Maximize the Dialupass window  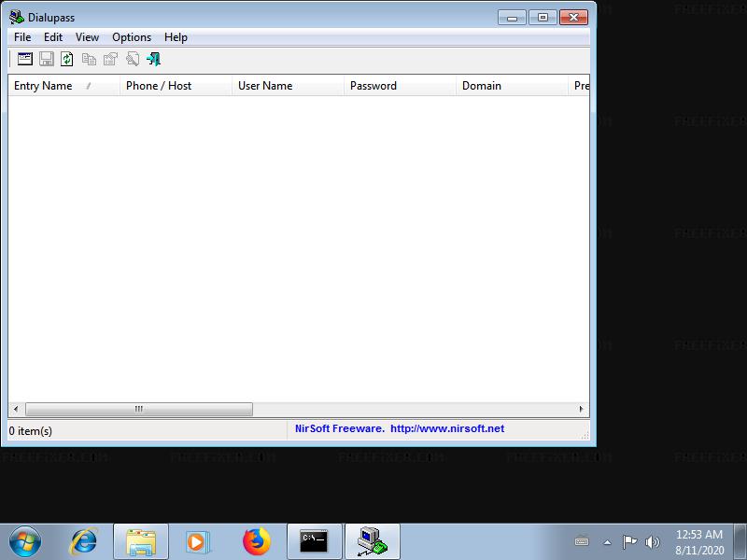(543, 18)
